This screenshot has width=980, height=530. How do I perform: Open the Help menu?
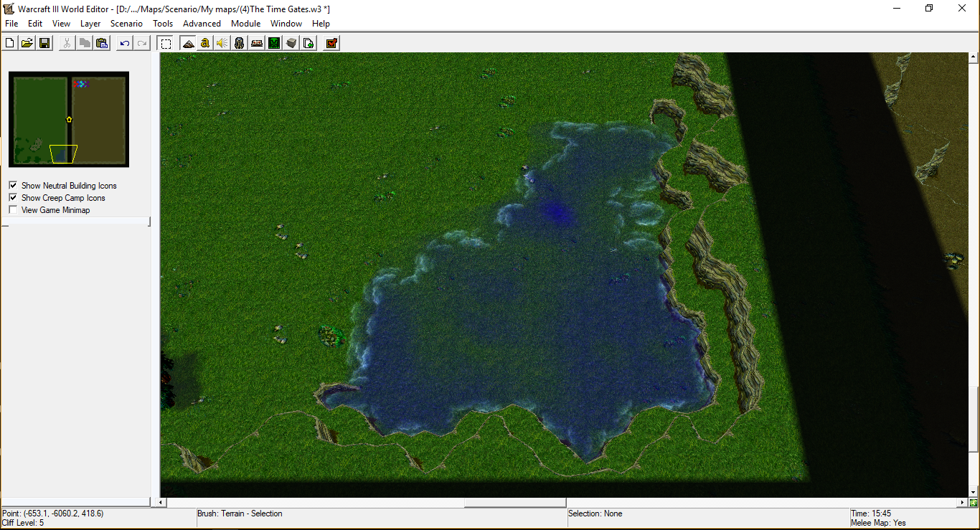coord(321,24)
